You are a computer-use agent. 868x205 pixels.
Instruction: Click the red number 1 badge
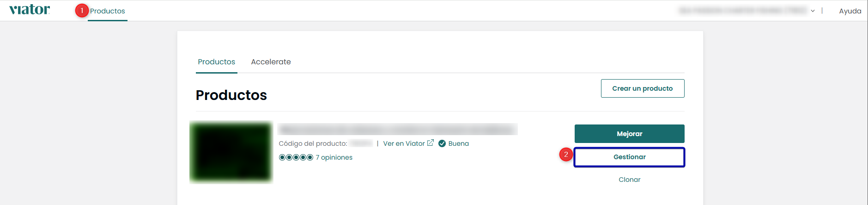pos(82,11)
